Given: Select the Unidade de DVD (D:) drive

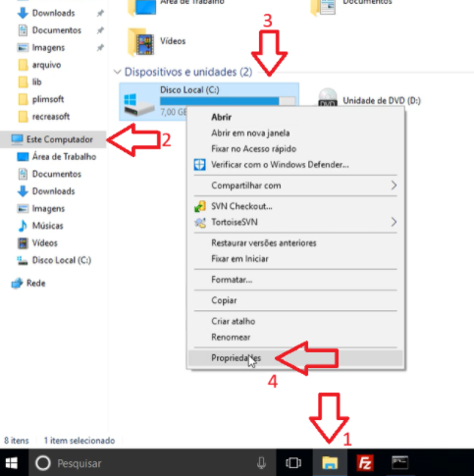Looking at the screenshot, I should coord(369,100).
